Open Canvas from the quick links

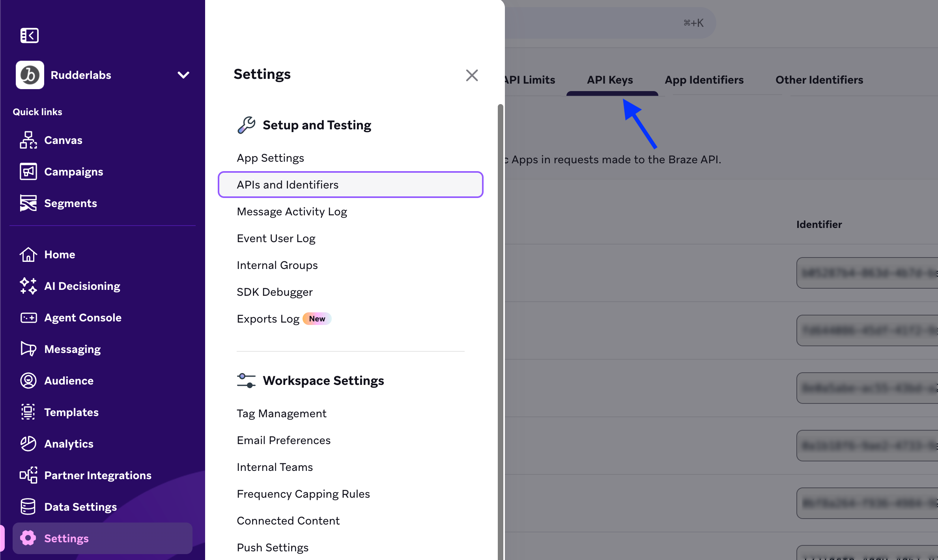(64, 140)
